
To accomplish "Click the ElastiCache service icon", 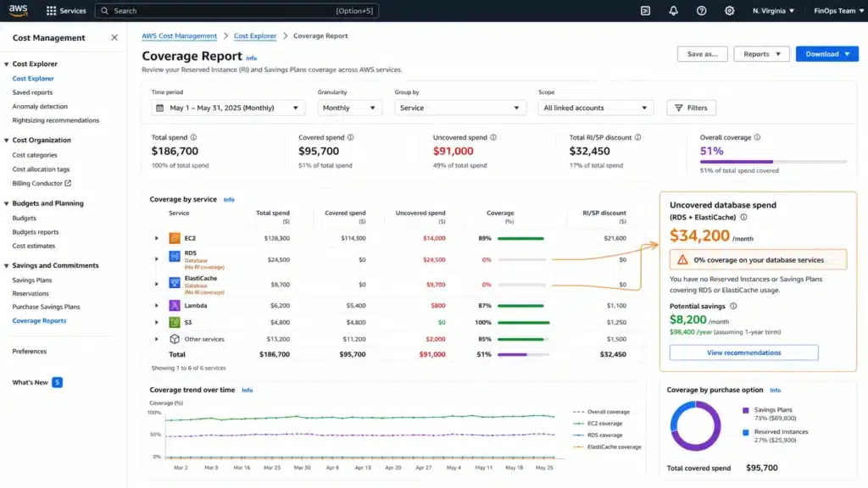I will [x=175, y=282].
